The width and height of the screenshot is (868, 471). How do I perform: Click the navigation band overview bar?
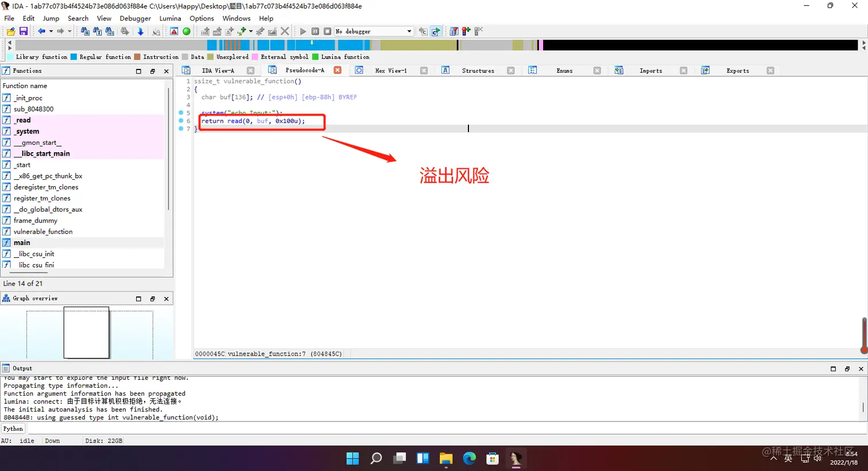pos(436,45)
